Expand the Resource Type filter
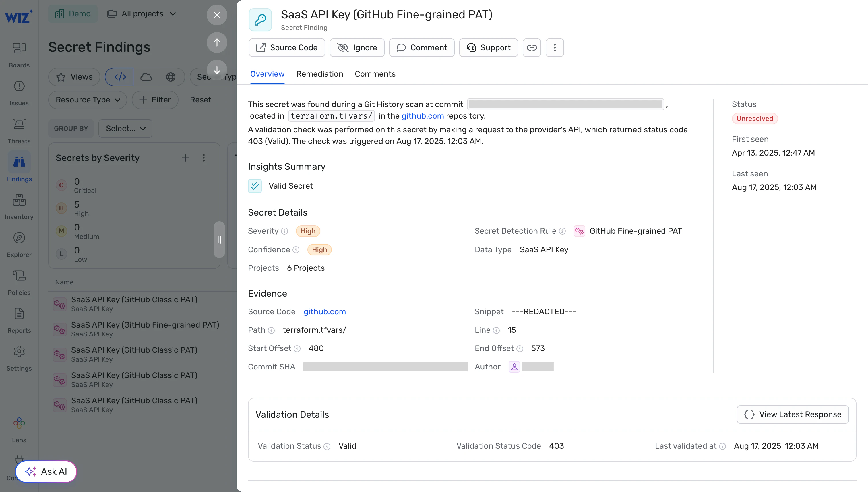 88,100
